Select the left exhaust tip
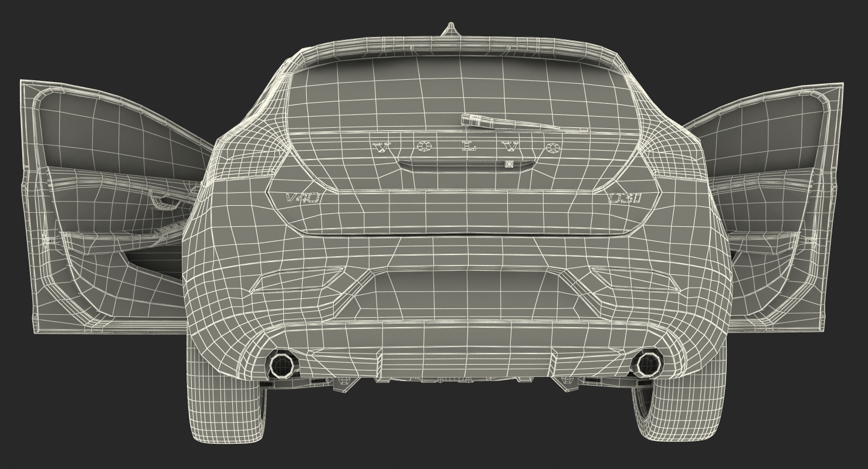This screenshot has width=868, height=469. point(282,365)
